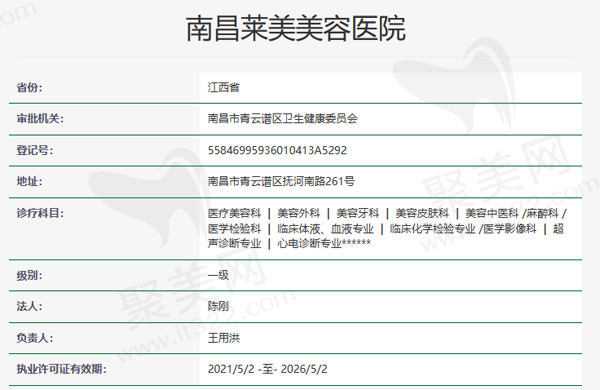Select registration number 5584699593601​0413A5292
Image resolution: width=600 pixels, height=390 pixels.
point(277,150)
